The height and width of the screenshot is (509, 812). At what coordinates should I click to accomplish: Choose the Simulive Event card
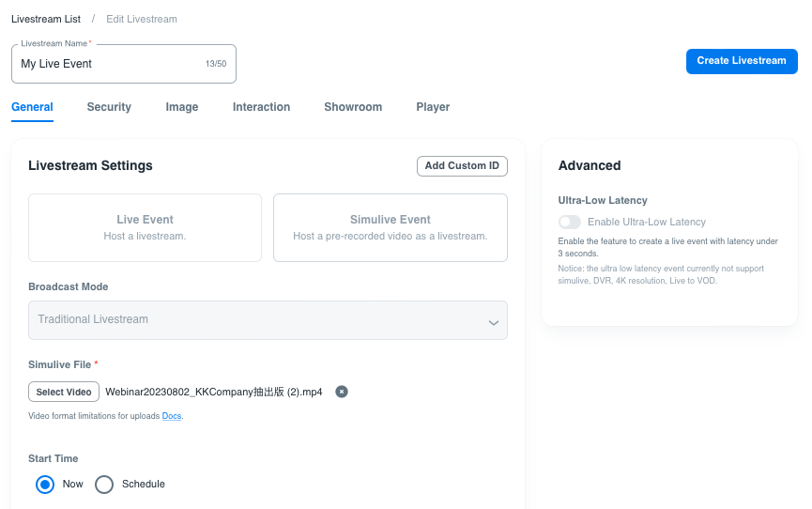point(390,227)
